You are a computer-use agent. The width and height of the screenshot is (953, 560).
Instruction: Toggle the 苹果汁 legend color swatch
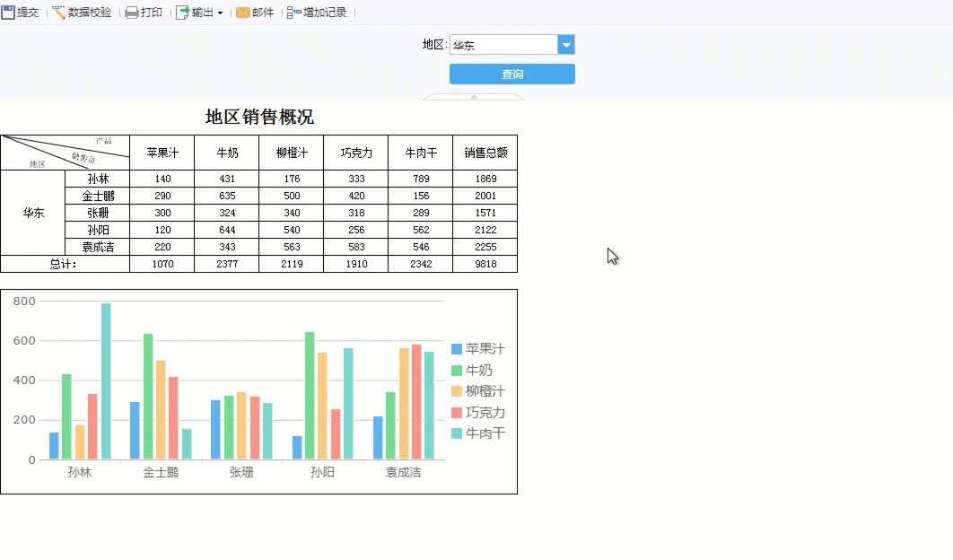[457, 349]
